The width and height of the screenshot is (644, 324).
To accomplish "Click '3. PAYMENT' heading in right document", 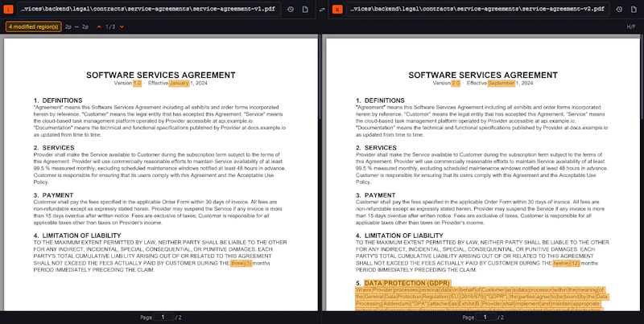I will [376, 195].
